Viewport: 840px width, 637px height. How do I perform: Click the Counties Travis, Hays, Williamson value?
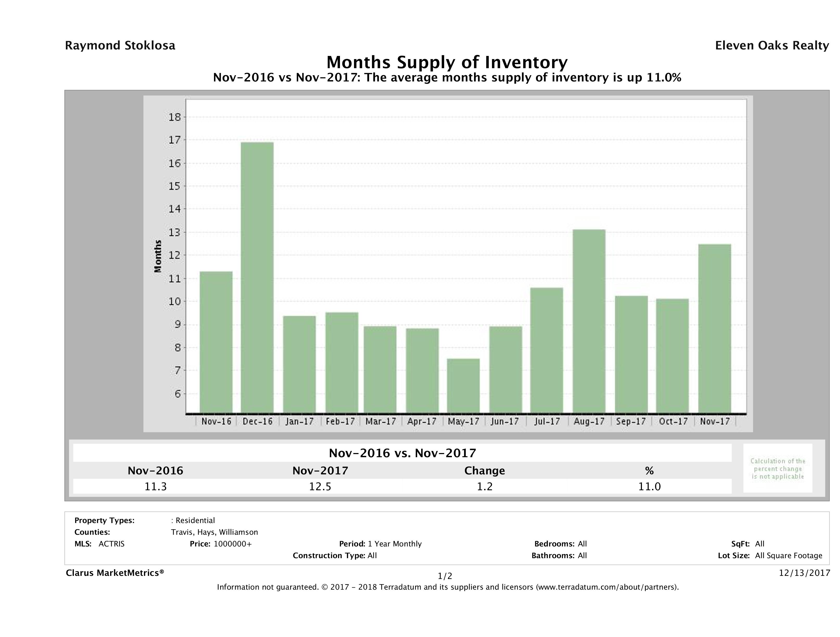[x=214, y=532]
